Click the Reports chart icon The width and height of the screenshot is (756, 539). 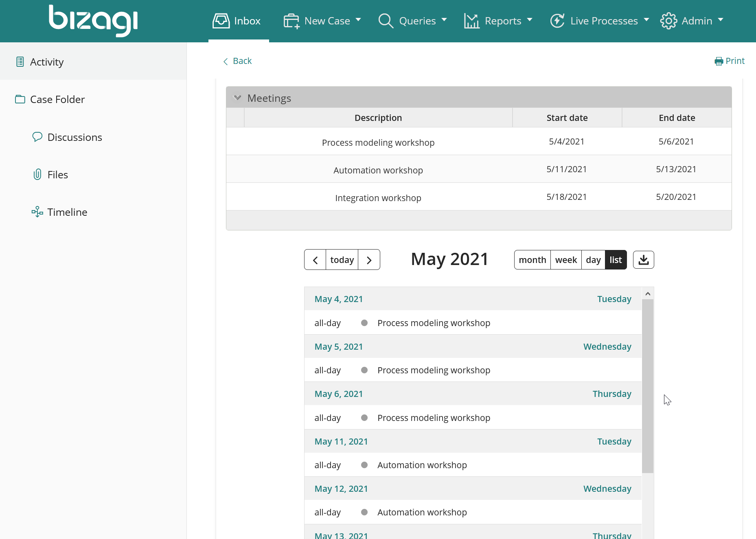[471, 21]
